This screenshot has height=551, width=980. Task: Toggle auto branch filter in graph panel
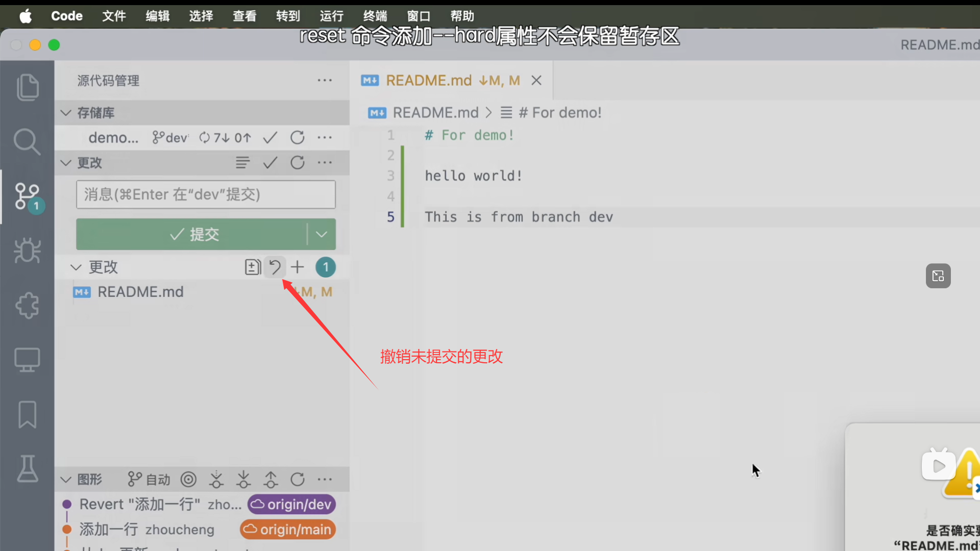click(149, 480)
